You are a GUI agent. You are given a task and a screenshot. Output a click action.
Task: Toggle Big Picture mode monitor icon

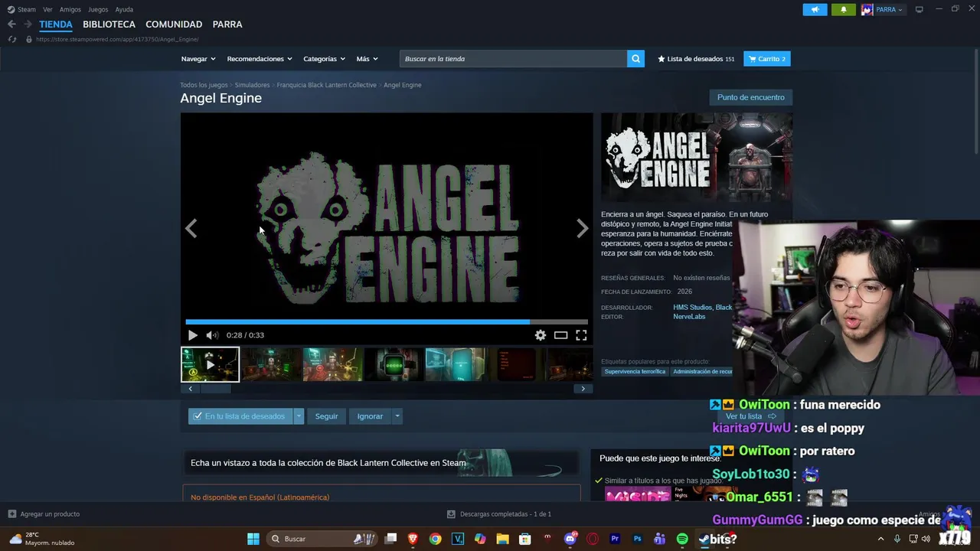pyautogui.click(x=919, y=9)
